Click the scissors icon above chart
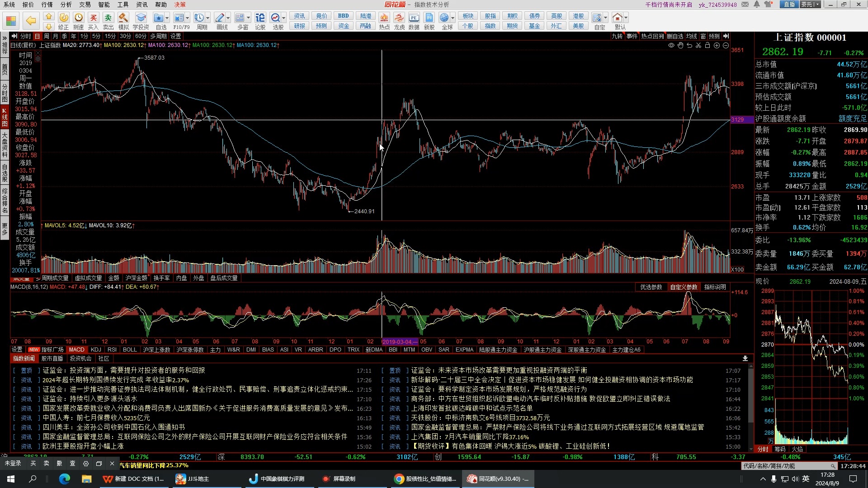The height and width of the screenshot is (488, 868). tap(698, 45)
